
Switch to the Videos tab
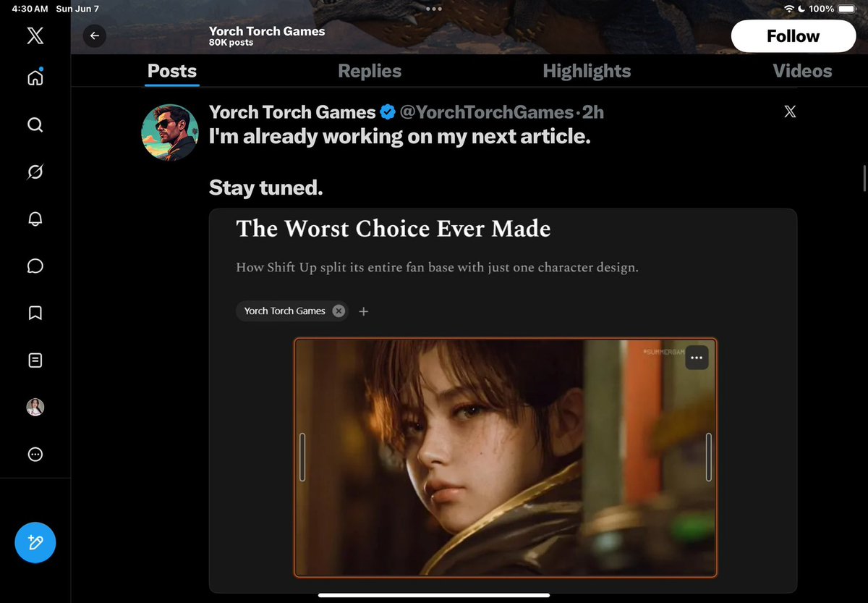click(x=802, y=71)
